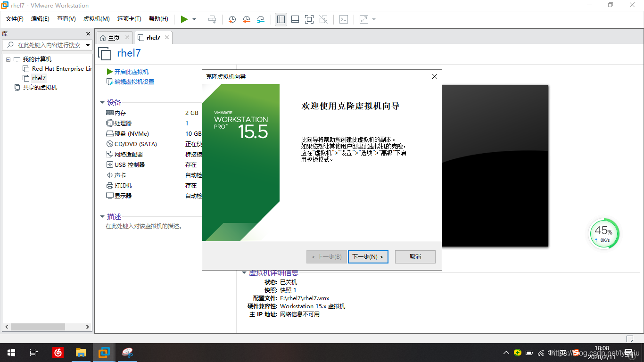Image resolution: width=644 pixels, height=362 pixels.
Task: Click the green 360 tray icon
Action: click(x=518, y=353)
